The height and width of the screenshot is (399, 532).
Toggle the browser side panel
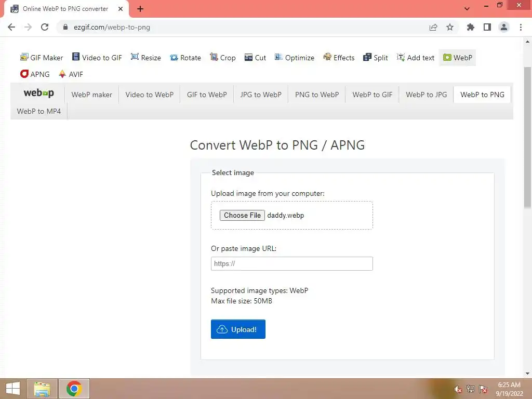pos(487,27)
